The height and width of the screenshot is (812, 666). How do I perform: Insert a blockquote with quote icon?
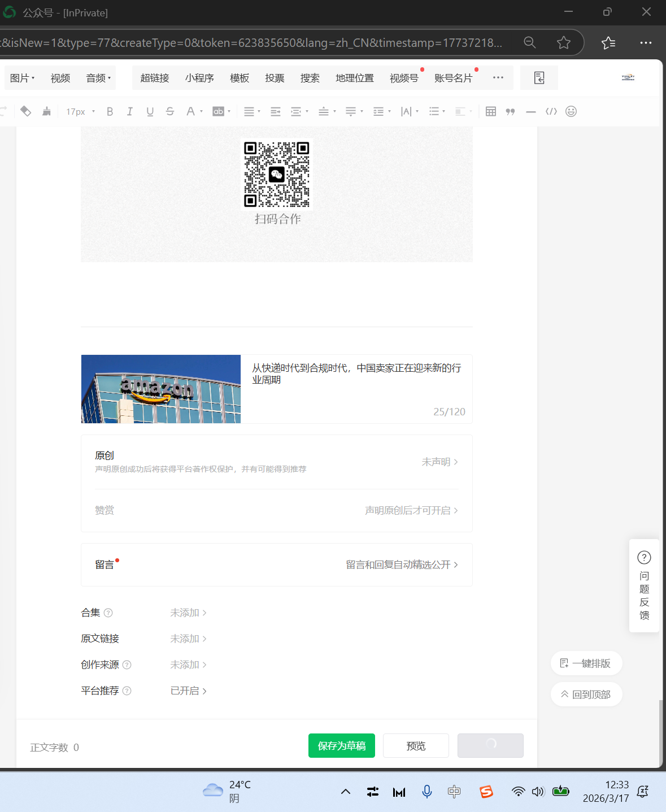(511, 111)
